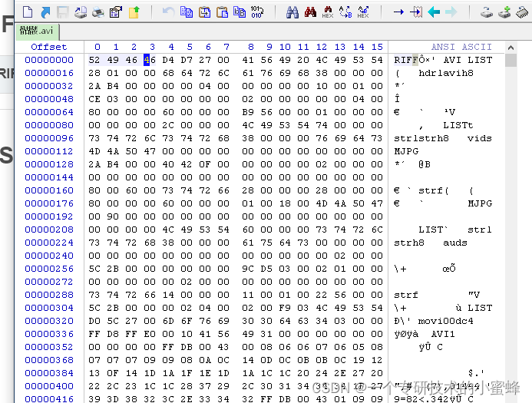Click byte 9C in row 00000256
The height and width of the screenshot is (403, 532).
[248, 269]
